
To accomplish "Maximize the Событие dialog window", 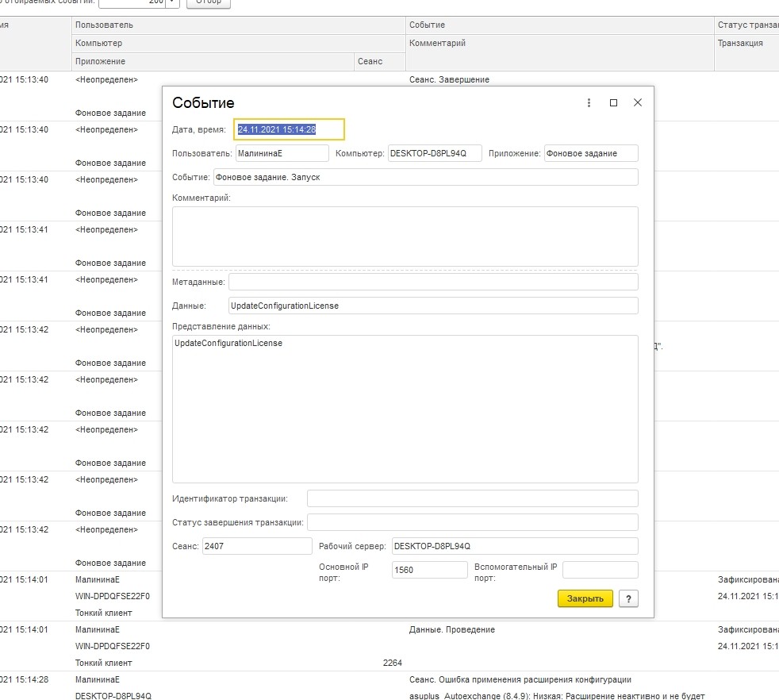I will tap(613, 103).
